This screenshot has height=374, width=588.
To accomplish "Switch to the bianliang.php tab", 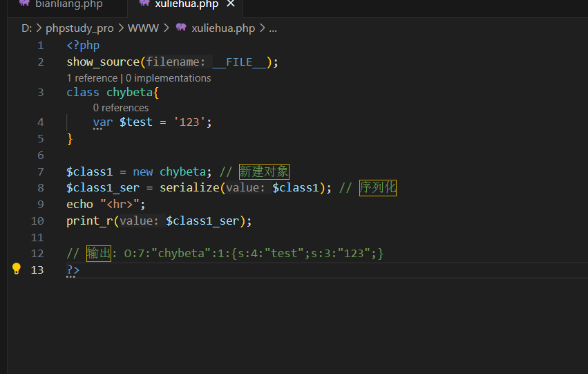I will coord(68,4).
